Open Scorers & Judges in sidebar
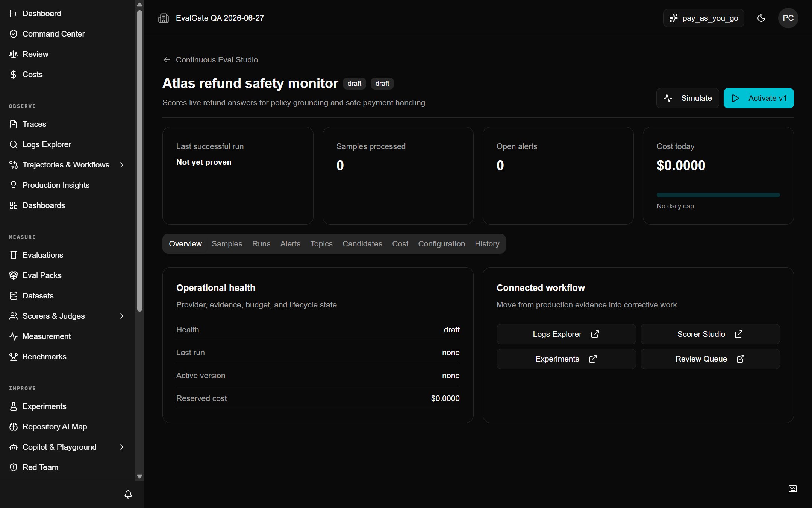The width and height of the screenshot is (812, 508). 68,316
